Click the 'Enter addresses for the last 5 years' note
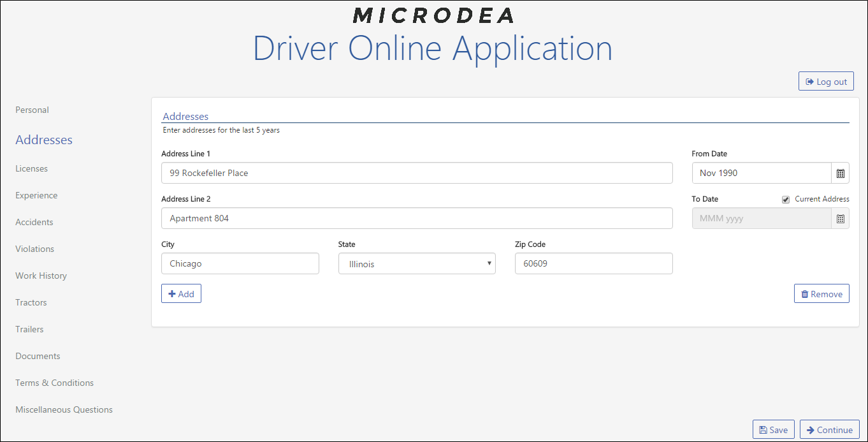868x442 pixels. point(221,130)
